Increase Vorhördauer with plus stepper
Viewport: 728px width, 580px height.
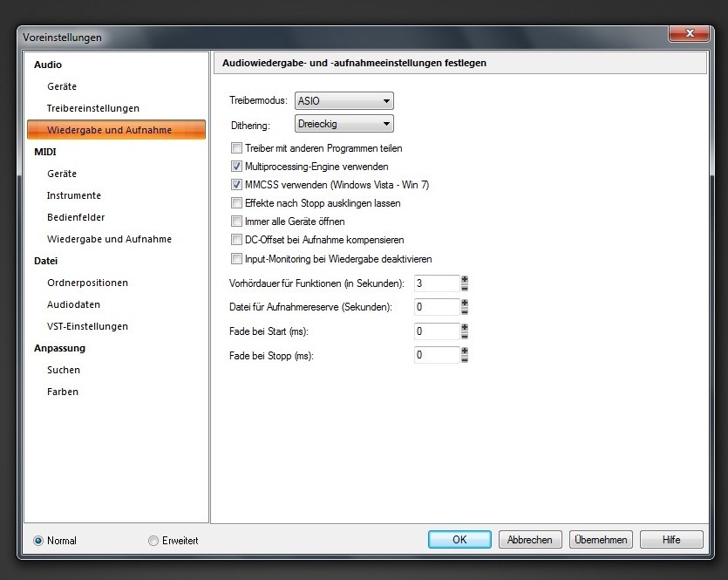tap(465, 279)
